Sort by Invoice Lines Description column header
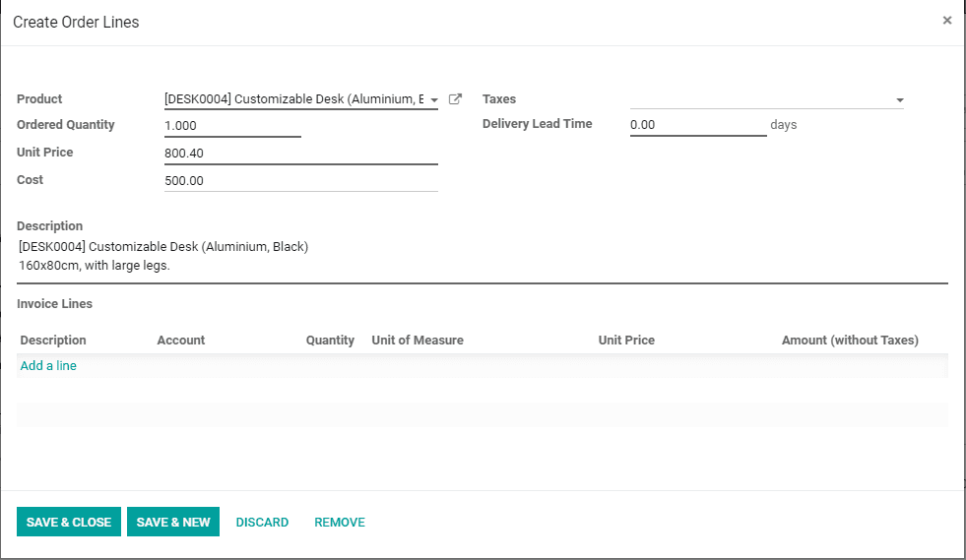 click(x=53, y=341)
